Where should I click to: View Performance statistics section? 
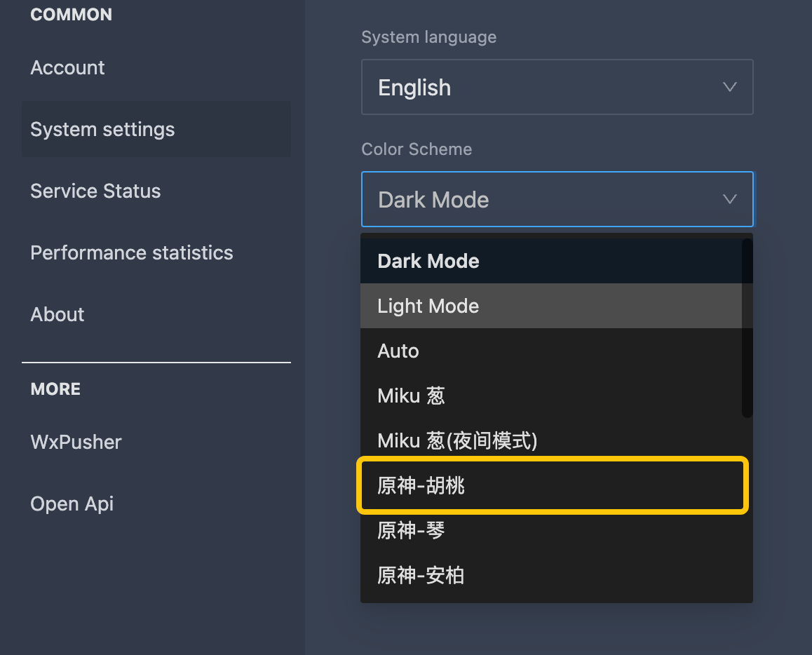[132, 252]
